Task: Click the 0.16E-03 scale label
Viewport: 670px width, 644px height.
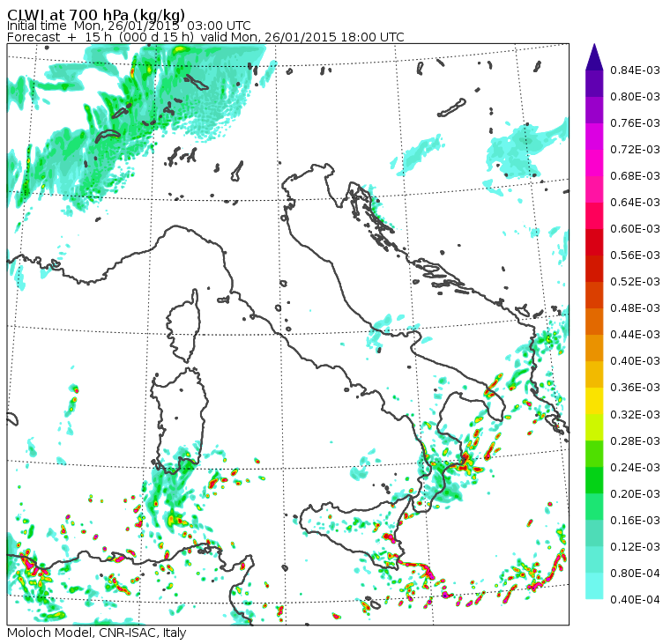Action: tap(635, 521)
